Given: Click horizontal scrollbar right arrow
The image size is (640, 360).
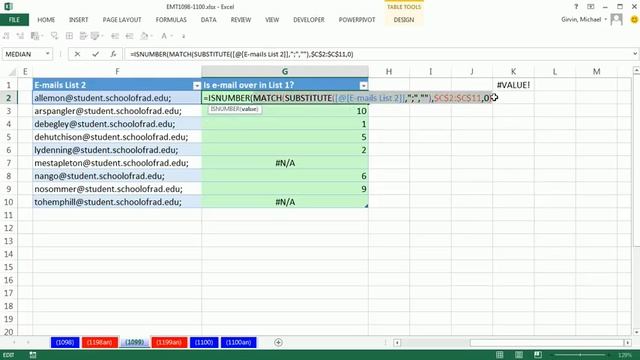Looking at the screenshot, I should [x=628, y=343].
